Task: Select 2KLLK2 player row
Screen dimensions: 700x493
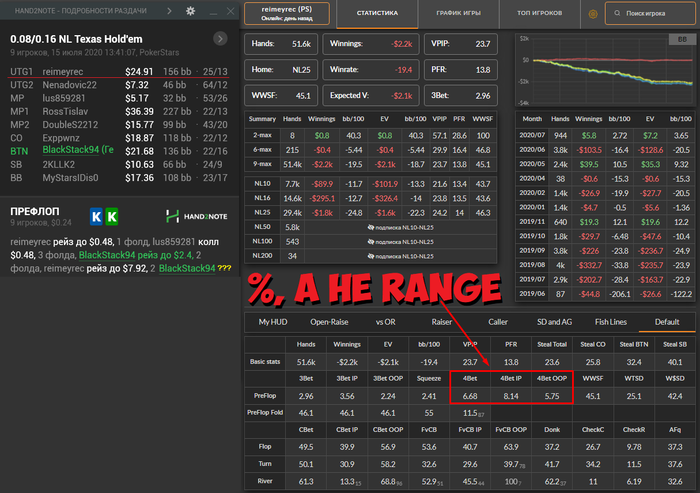Action: 120,165
